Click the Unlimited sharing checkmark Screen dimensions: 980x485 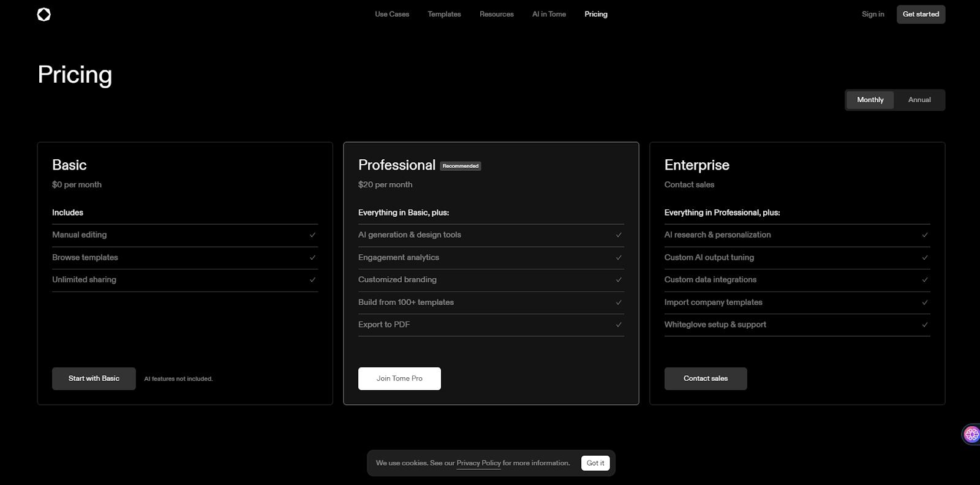point(312,280)
